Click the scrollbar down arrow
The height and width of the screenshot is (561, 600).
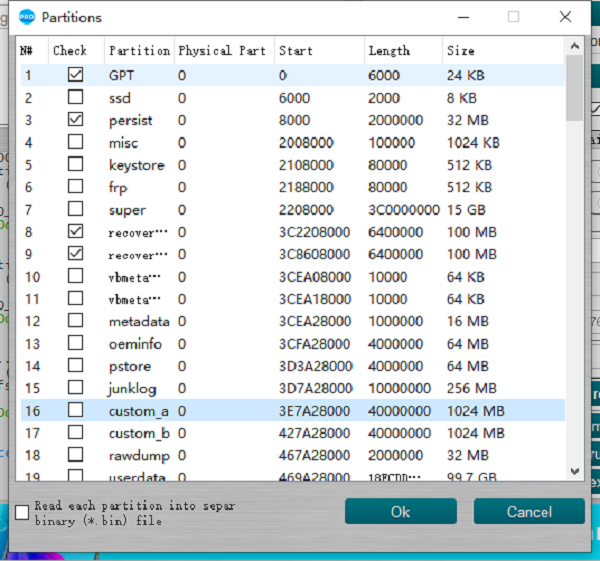575,471
